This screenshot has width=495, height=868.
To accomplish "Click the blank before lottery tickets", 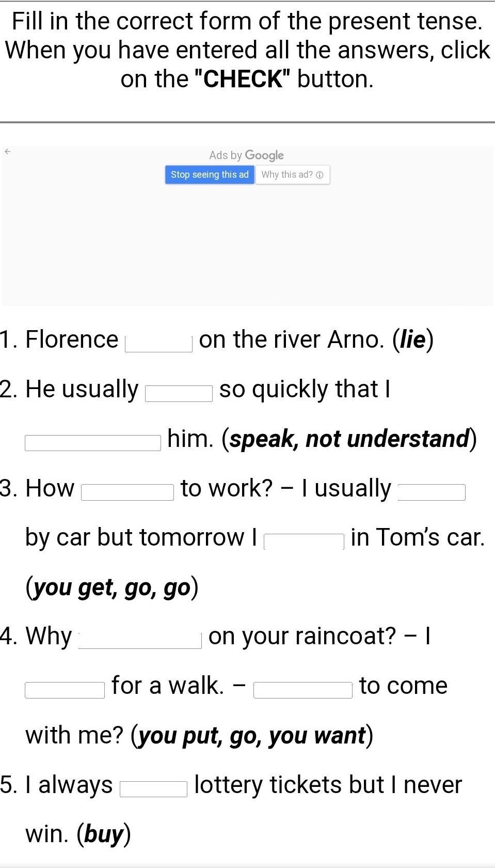I will (154, 789).
